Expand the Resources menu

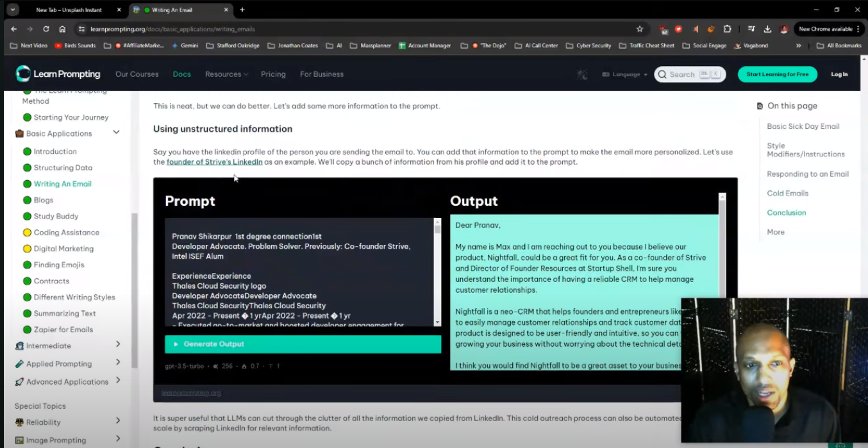click(226, 74)
